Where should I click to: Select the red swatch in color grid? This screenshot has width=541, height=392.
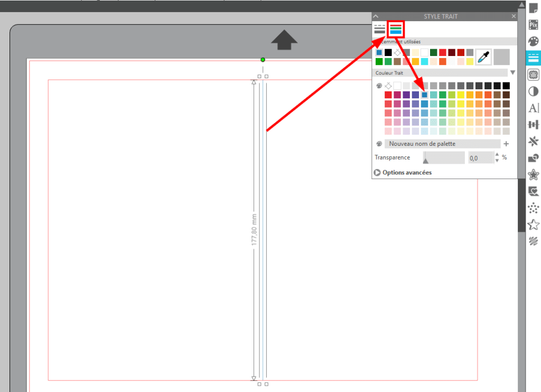pos(388,95)
